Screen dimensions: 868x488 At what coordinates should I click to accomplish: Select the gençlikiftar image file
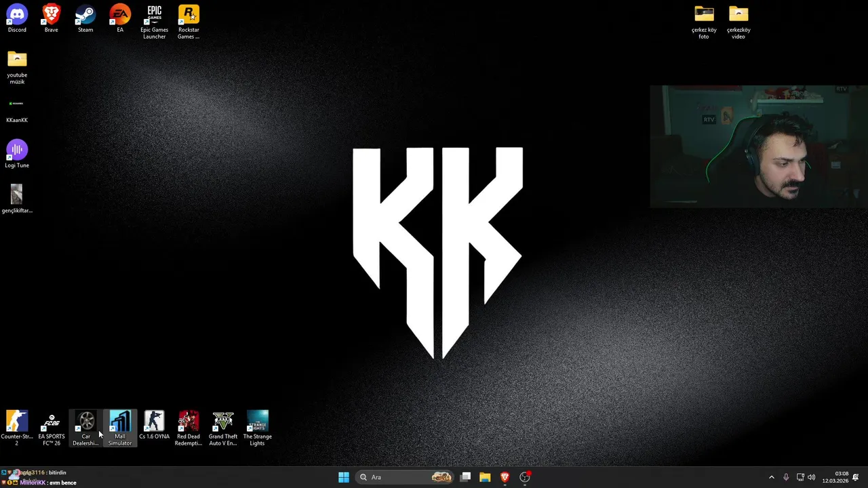(x=17, y=199)
